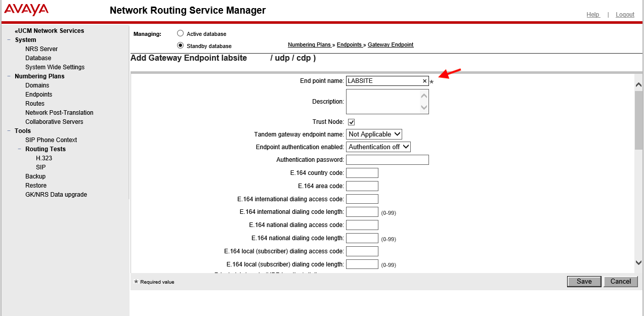Open Collaborative Servers page
This screenshot has height=316, width=644.
(54, 122)
